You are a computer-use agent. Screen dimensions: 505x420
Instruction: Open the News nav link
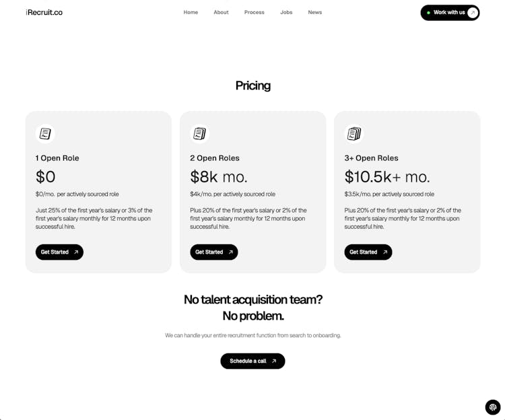[315, 13]
